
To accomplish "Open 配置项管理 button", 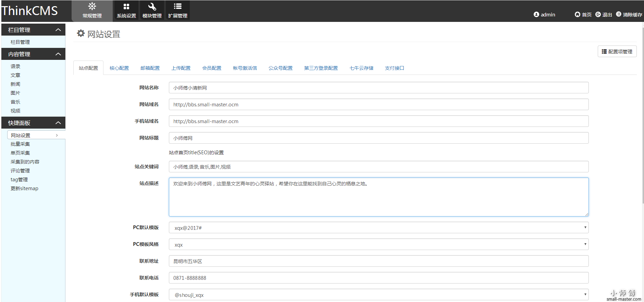I will point(617,51).
